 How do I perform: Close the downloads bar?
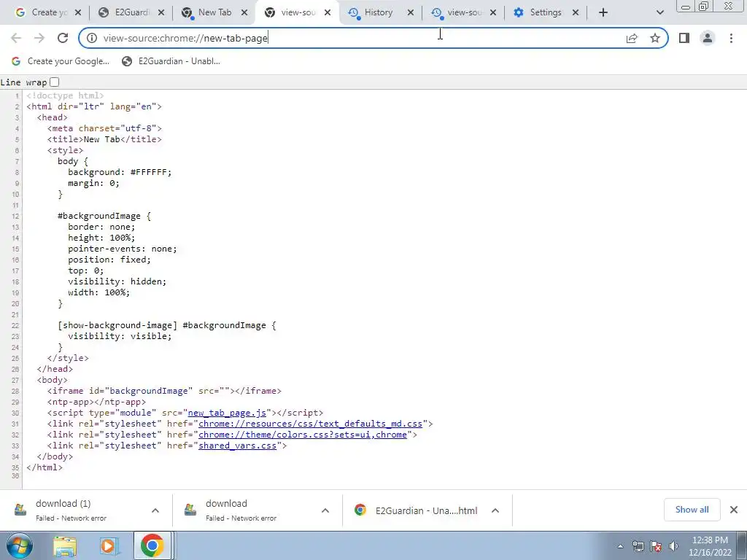(x=734, y=510)
